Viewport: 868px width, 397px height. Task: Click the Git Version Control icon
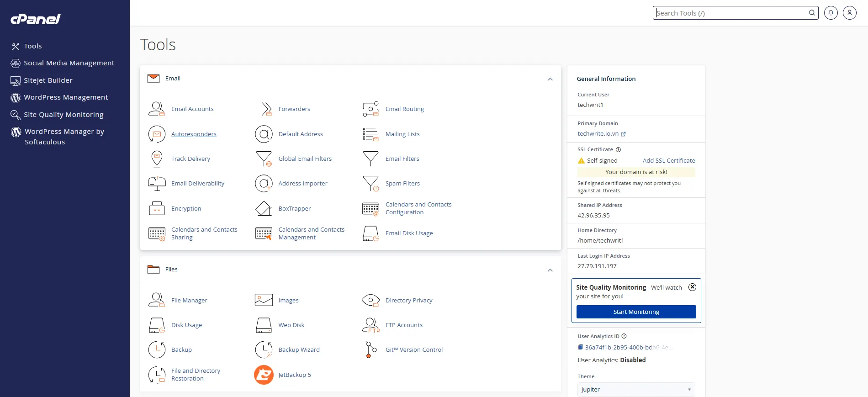click(x=370, y=349)
